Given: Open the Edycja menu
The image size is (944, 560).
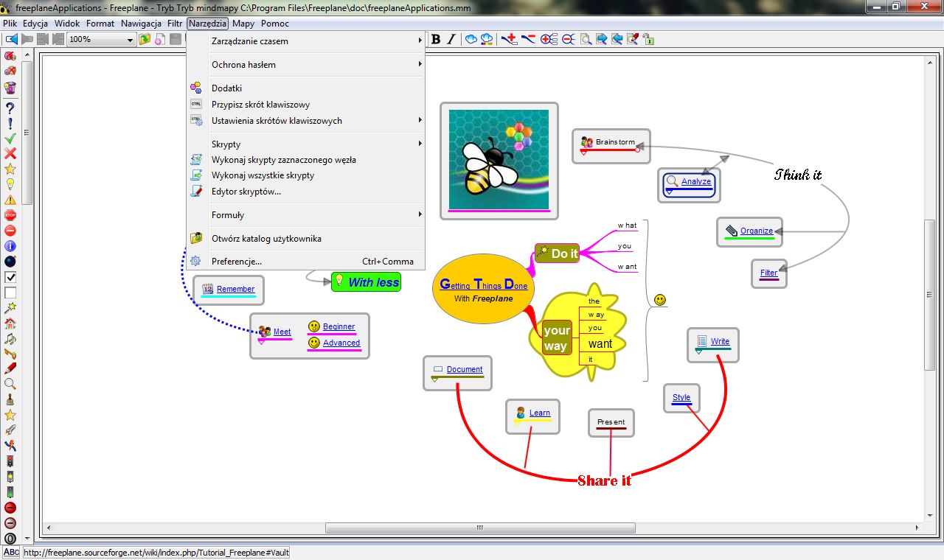Looking at the screenshot, I should 35,24.
